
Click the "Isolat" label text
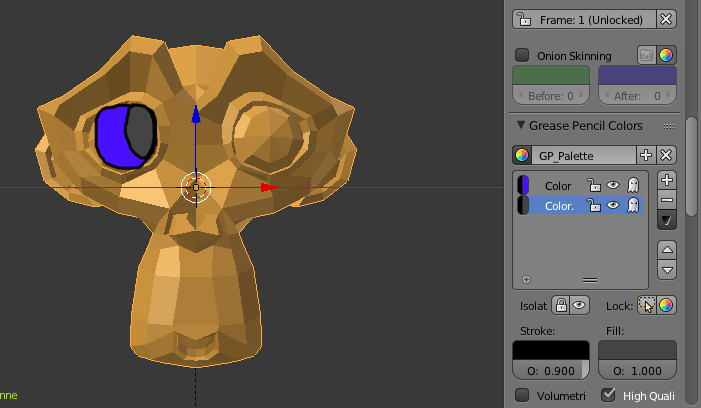click(x=533, y=306)
